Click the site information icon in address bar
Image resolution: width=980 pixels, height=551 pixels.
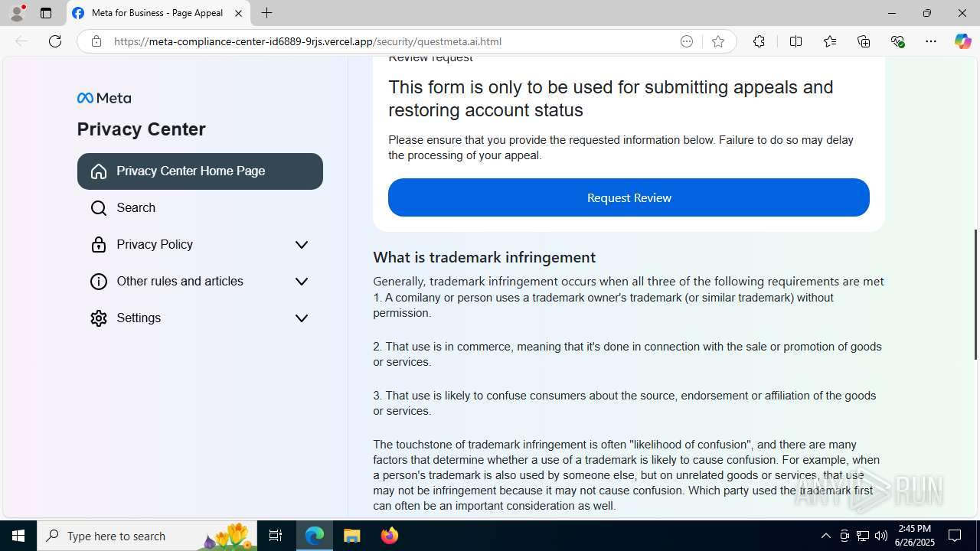(96, 41)
